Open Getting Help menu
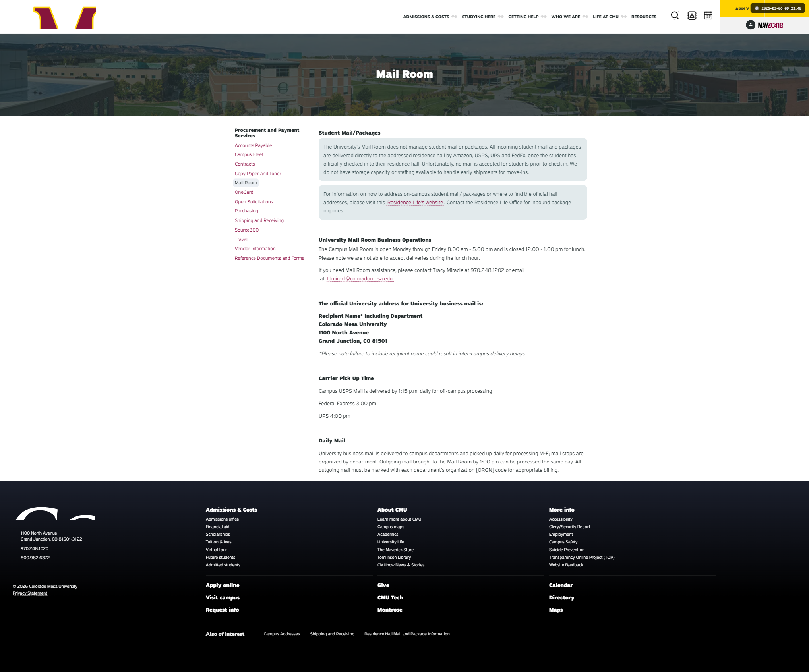The height and width of the screenshot is (672, 809). point(523,17)
